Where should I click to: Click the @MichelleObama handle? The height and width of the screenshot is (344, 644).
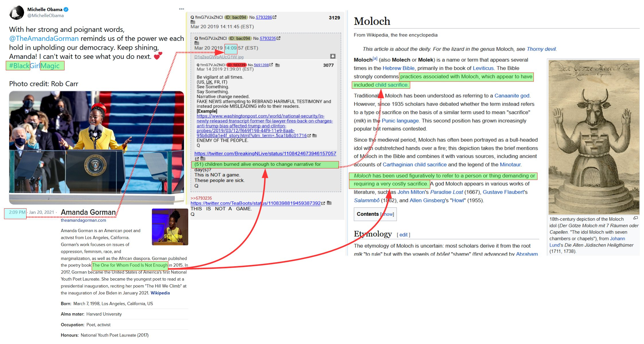(x=45, y=15)
